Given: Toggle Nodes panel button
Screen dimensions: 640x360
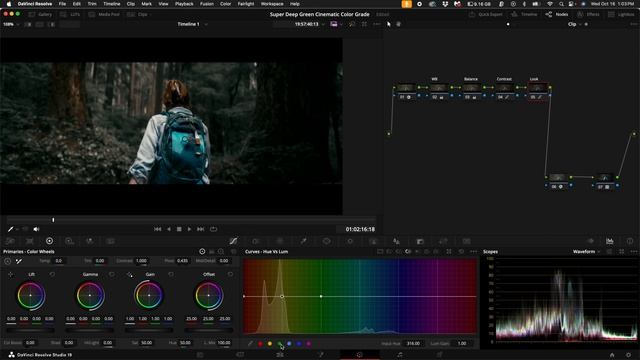Looking at the screenshot, I should [x=557, y=14].
